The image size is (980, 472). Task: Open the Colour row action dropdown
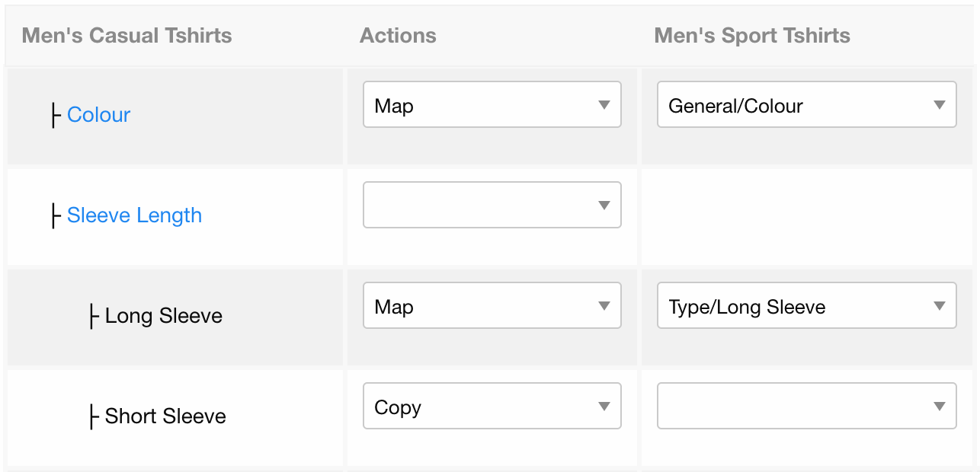(x=492, y=104)
